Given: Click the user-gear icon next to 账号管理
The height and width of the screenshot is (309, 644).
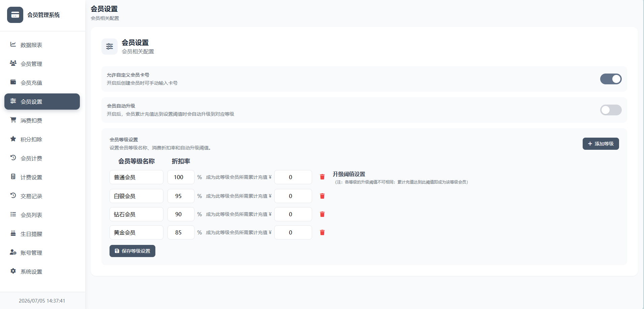Looking at the screenshot, I should 13,252.
